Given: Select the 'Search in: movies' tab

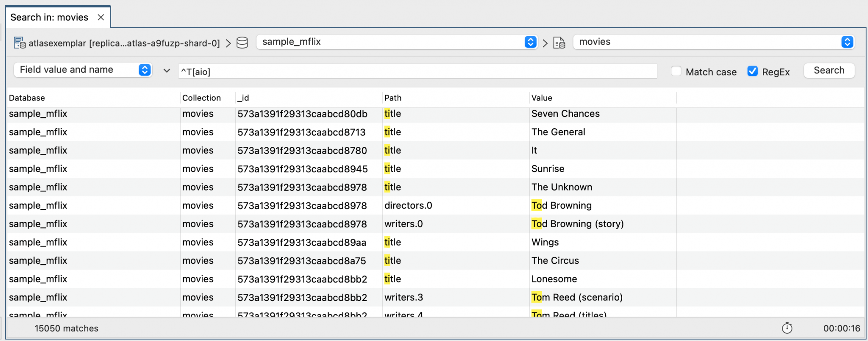Looking at the screenshot, I should point(49,17).
